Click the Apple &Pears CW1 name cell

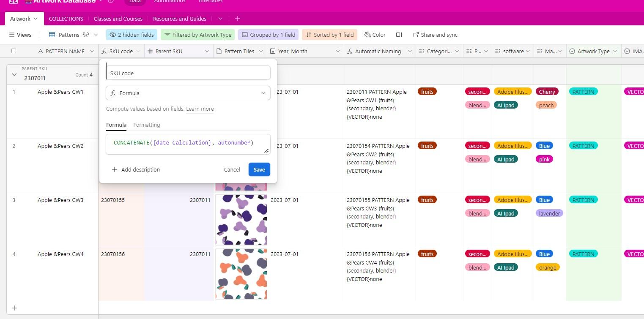click(60, 92)
